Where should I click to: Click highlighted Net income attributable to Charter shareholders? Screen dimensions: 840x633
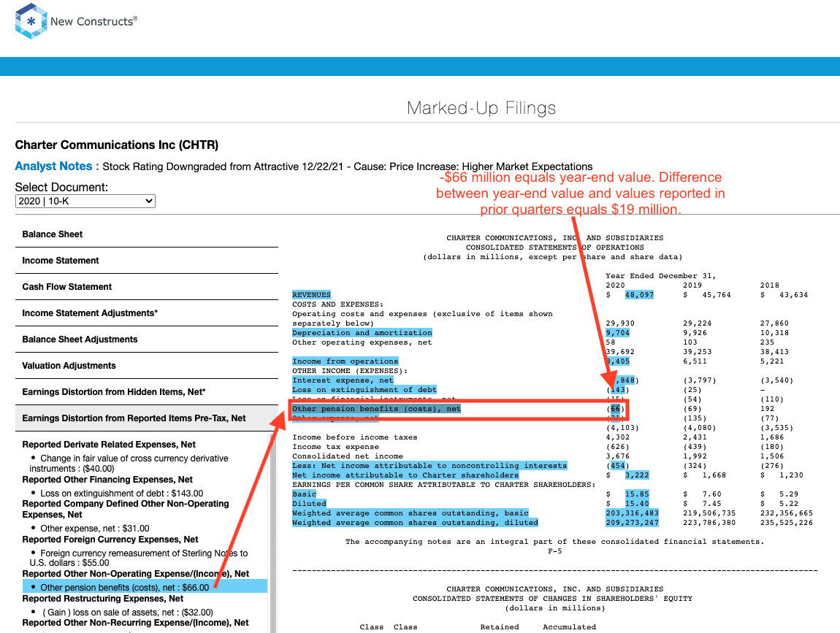point(405,475)
